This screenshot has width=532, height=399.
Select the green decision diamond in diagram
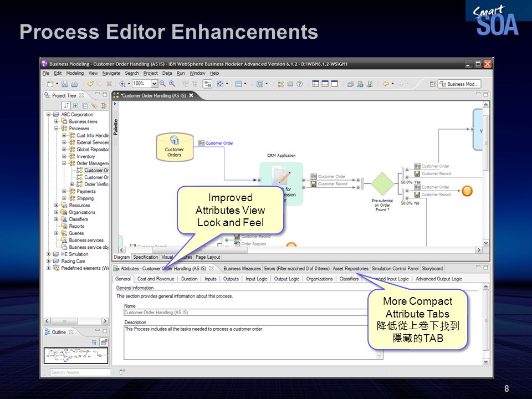point(382,183)
